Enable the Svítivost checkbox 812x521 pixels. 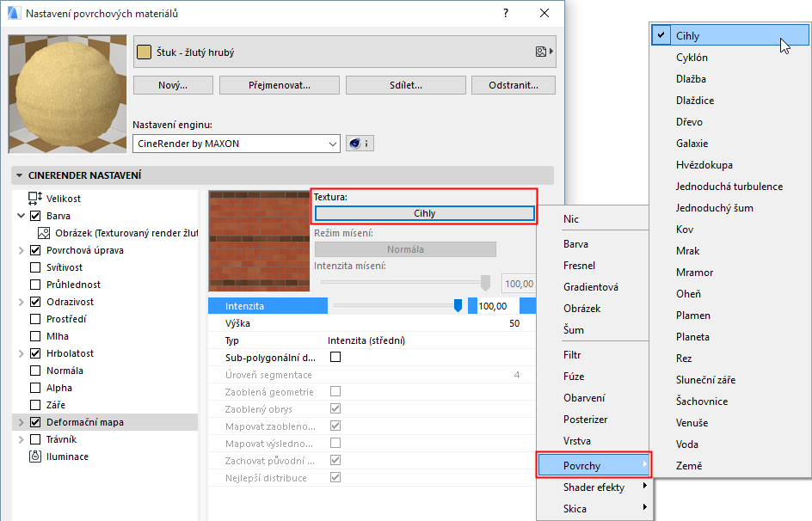pos(35,267)
